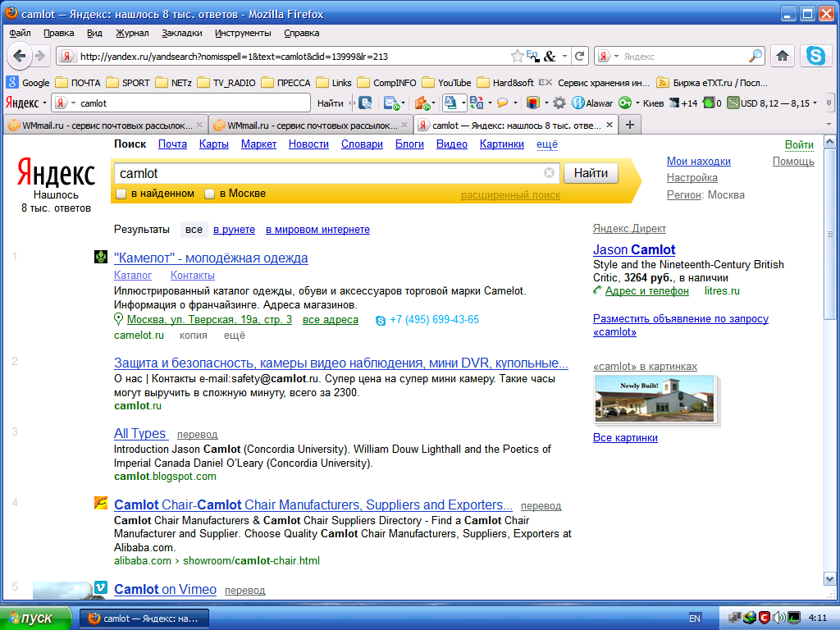Click the Найти button on Yandex page
840x630 pixels.
[x=591, y=173]
